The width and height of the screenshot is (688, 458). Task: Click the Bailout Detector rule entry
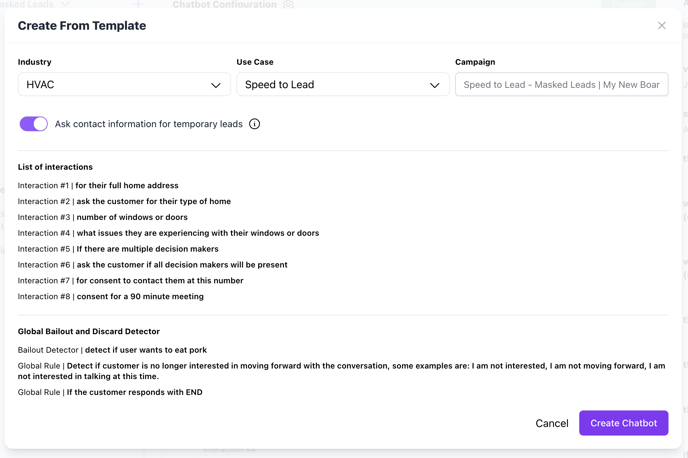(112, 350)
